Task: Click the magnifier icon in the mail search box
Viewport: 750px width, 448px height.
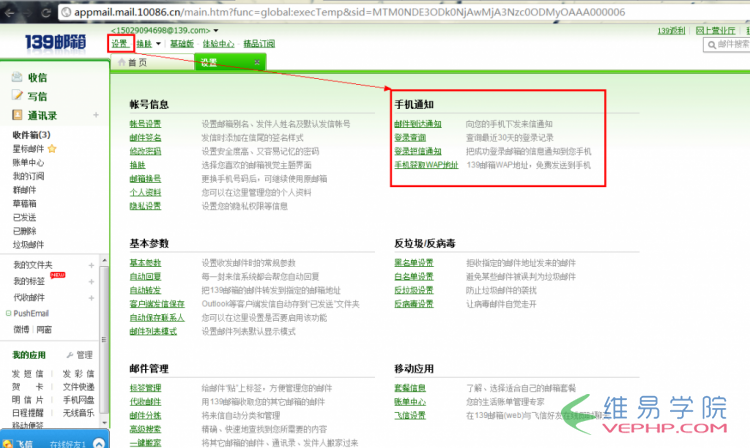Action: [712, 45]
